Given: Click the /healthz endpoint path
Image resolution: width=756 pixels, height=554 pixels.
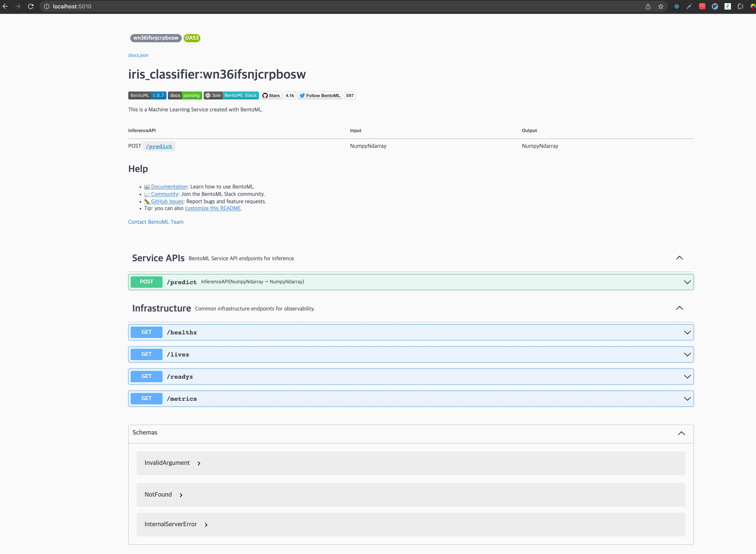Looking at the screenshot, I should point(182,332).
